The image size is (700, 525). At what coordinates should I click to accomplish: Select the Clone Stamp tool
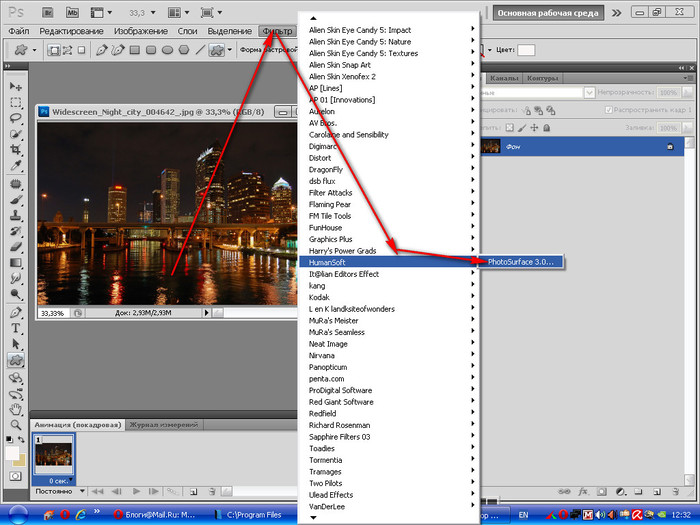(x=16, y=215)
